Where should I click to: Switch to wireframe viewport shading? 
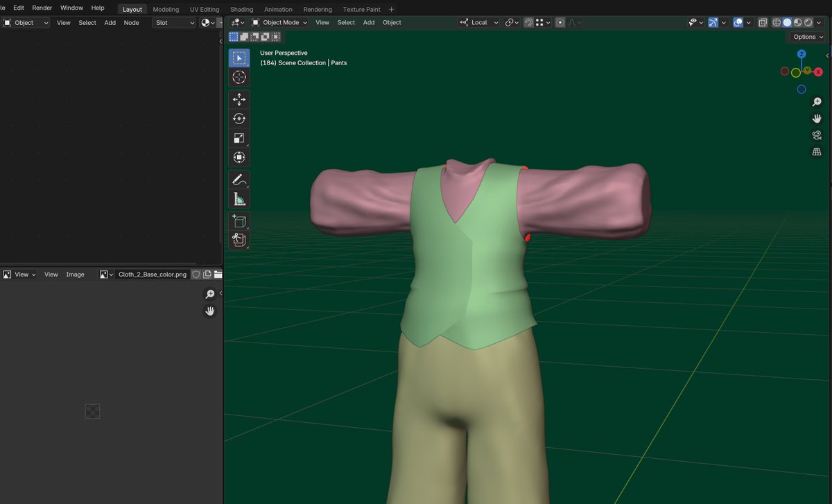[x=777, y=22]
